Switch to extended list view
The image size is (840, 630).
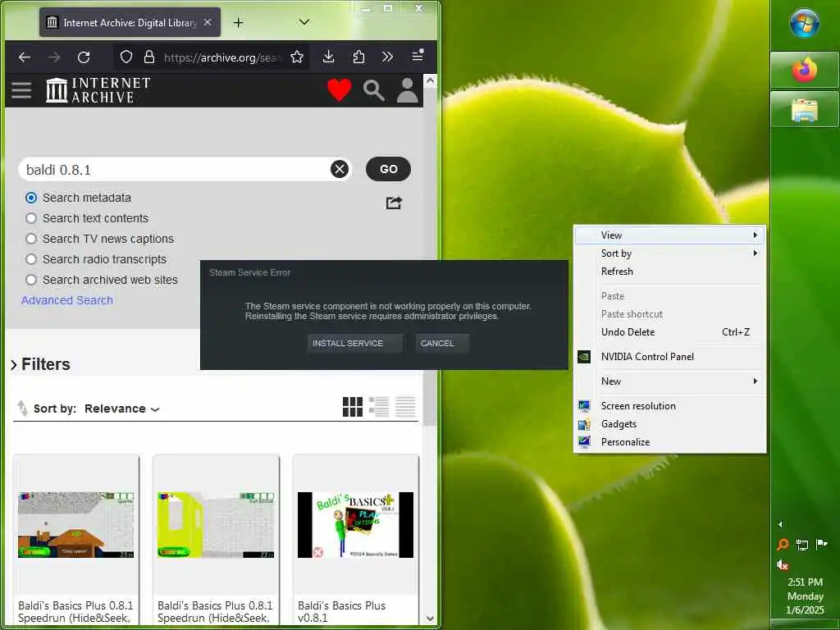(379, 407)
